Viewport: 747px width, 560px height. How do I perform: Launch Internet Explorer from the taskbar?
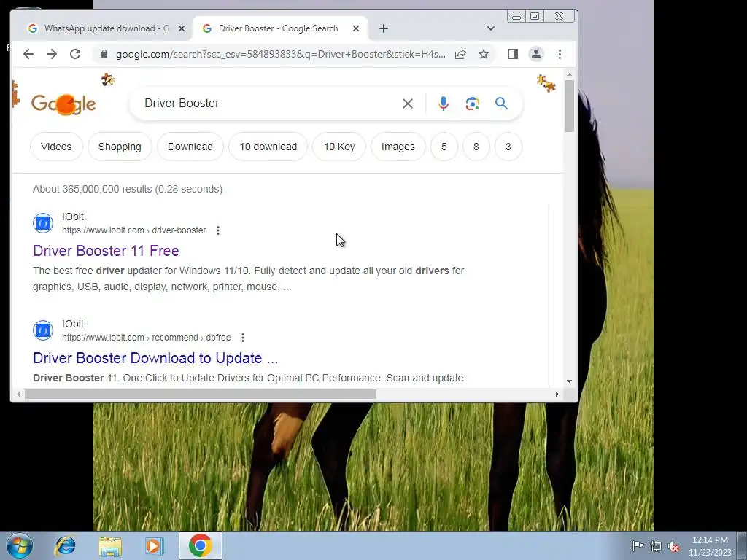(65, 545)
